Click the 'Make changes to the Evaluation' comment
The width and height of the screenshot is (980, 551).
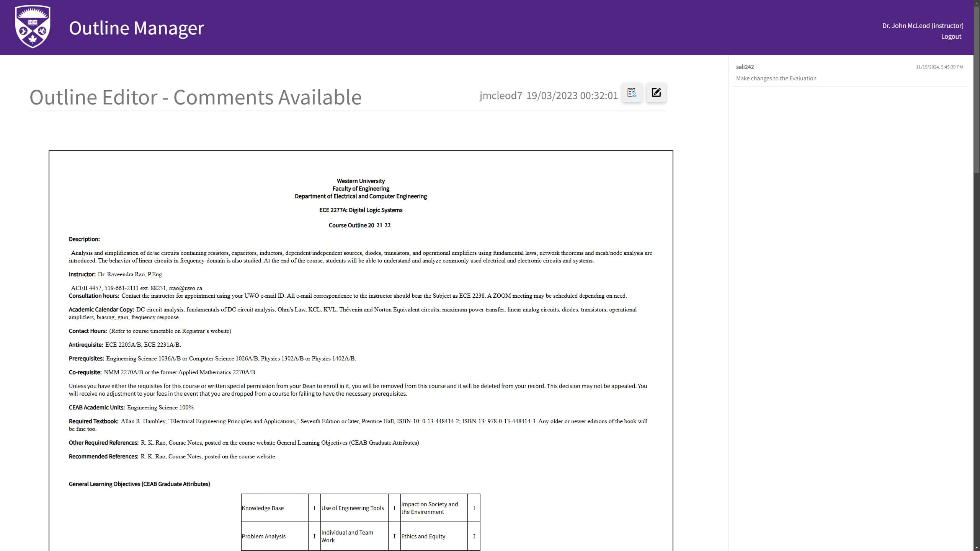[x=776, y=78]
